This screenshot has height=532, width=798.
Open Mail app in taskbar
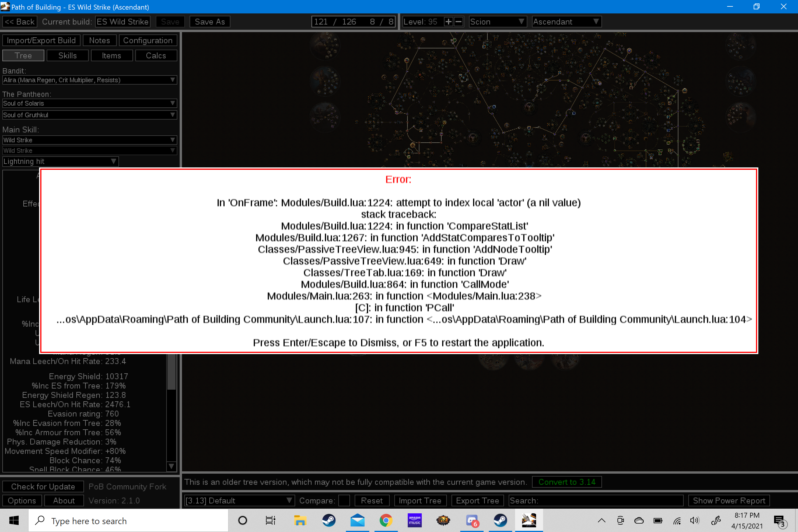357,520
